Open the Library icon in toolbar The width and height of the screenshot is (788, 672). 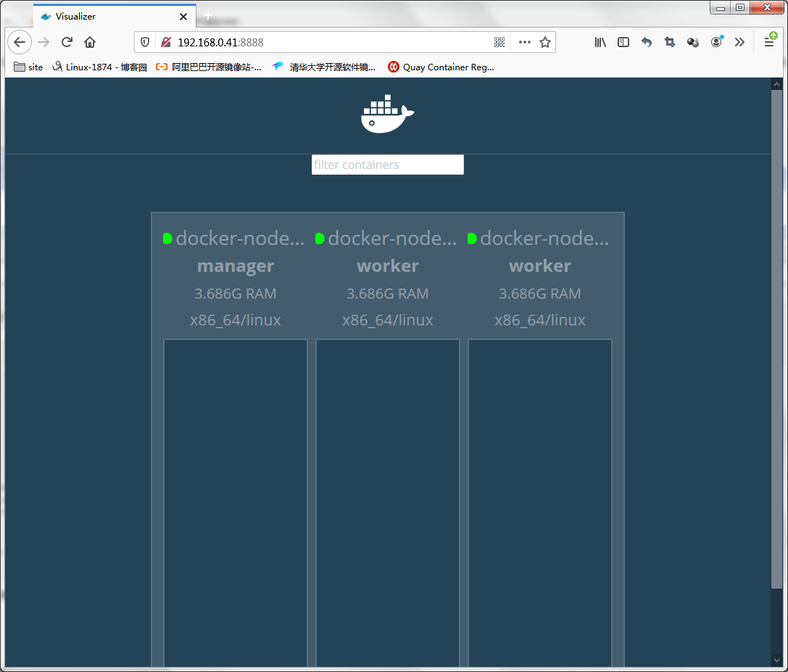[600, 42]
